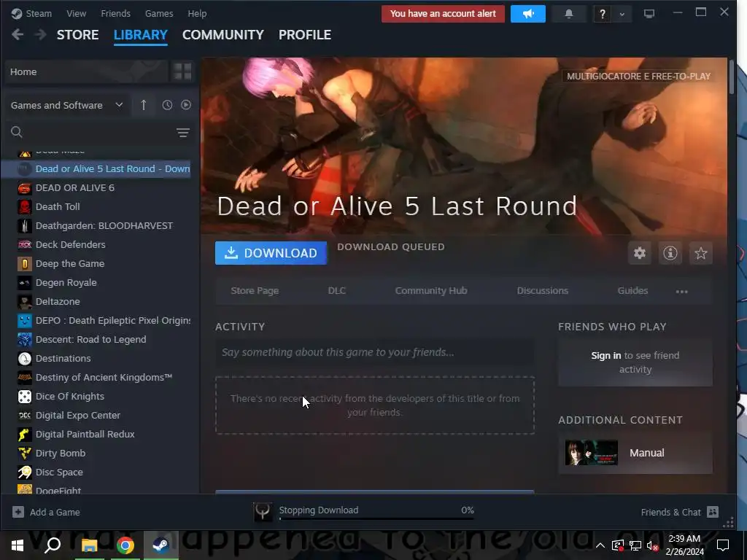Open Windows Start menu

click(18, 545)
